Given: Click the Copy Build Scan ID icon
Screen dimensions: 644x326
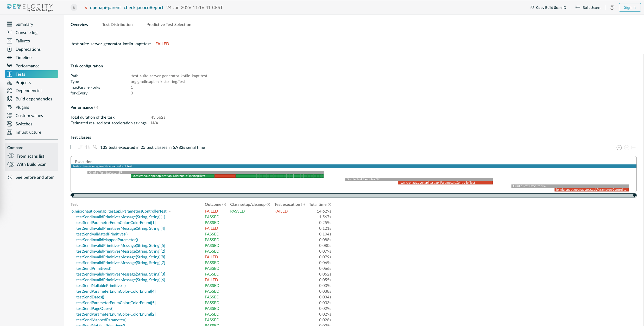Looking at the screenshot, I should click(532, 8).
